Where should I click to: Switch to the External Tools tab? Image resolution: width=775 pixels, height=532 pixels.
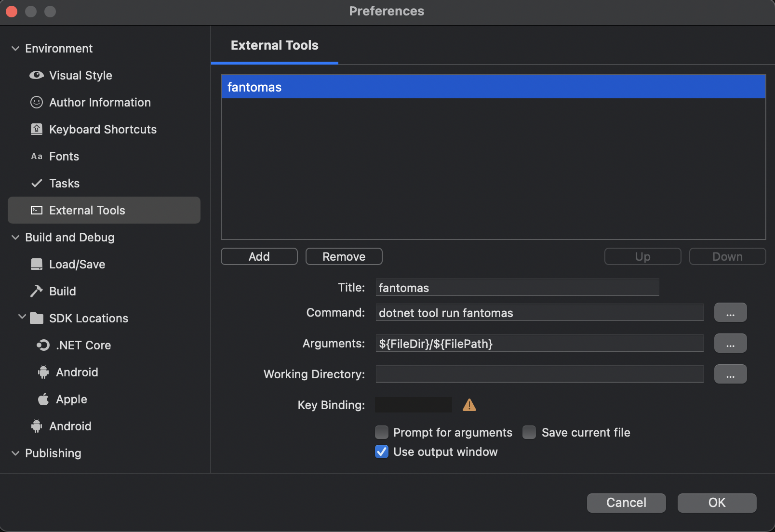[274, 45]
